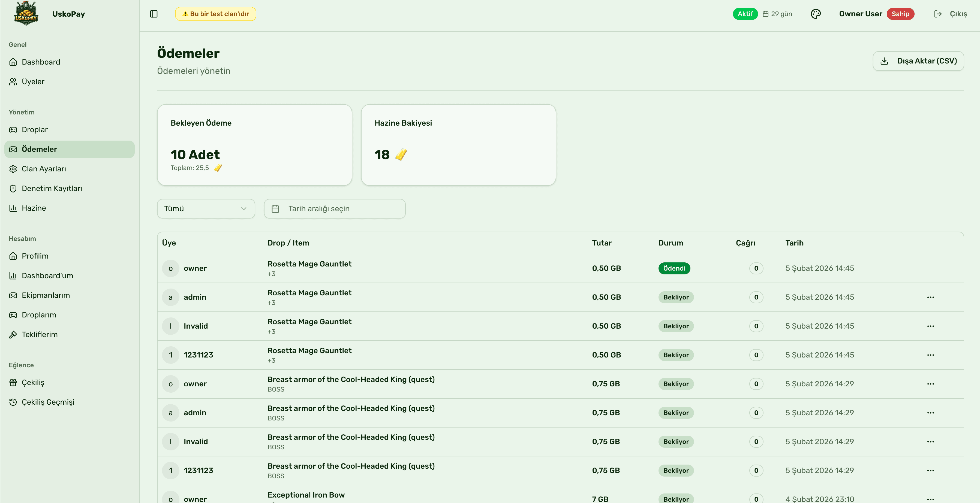Log out using the Çıkış exit icon
This screenshot has height=503, width=980.
pos(938,14)
